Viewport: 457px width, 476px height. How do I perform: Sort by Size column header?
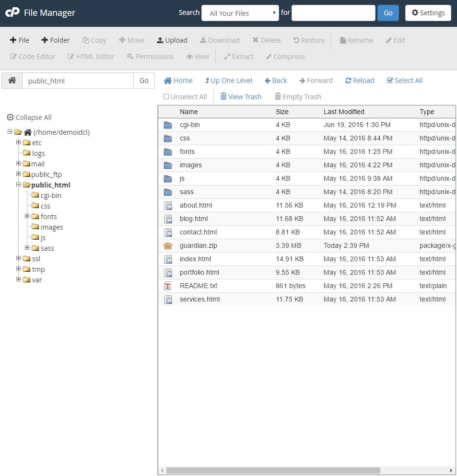[x=282, y=112]
